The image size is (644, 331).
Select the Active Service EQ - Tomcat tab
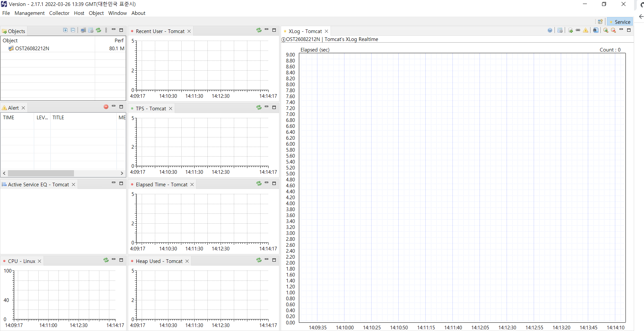coord(38,185)
